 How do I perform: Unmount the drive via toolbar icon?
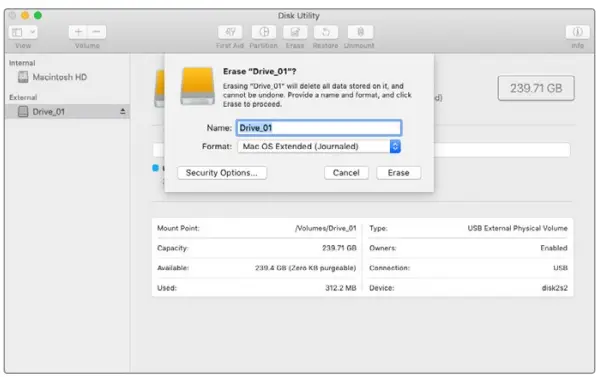coord(360,32)
